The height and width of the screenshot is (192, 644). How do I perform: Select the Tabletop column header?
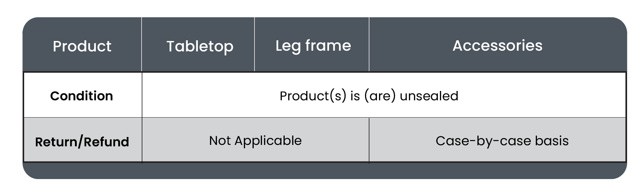click(200, 46)
